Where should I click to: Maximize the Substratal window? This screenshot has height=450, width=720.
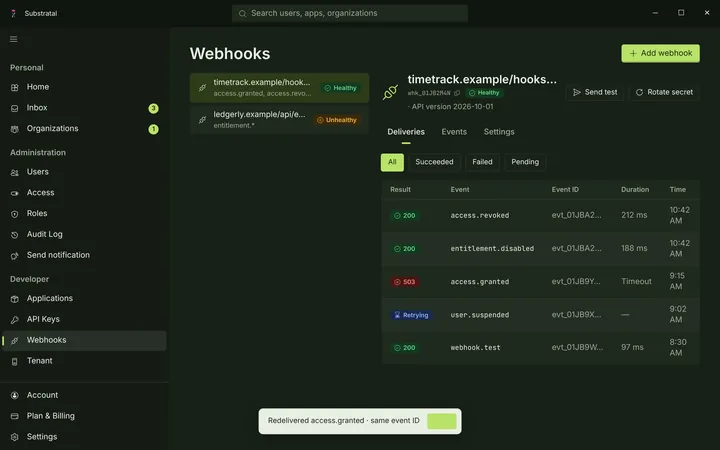[x=681, y=13]
